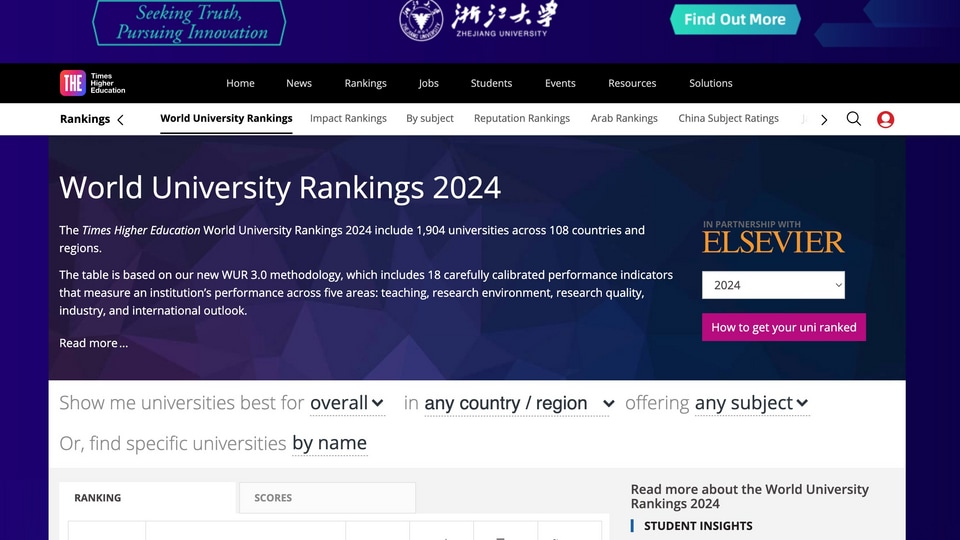960x540 pixels.
Task: Expand the 'any country / region' dropdown
Action: 519,403
